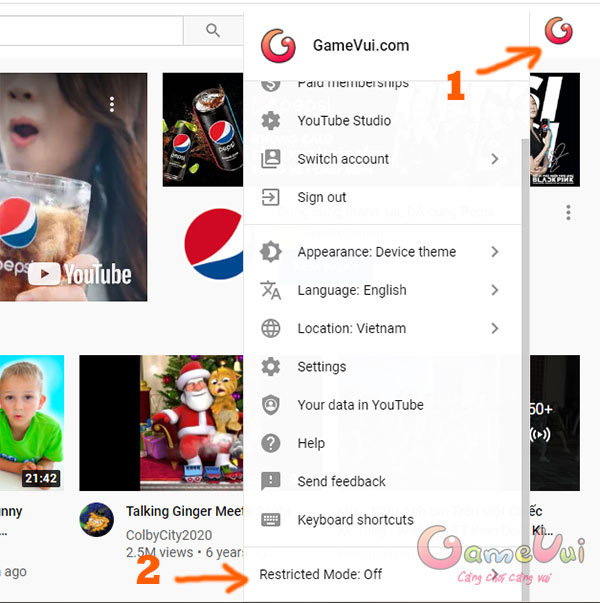Click the Language translate icon

[x=271, y=290]
